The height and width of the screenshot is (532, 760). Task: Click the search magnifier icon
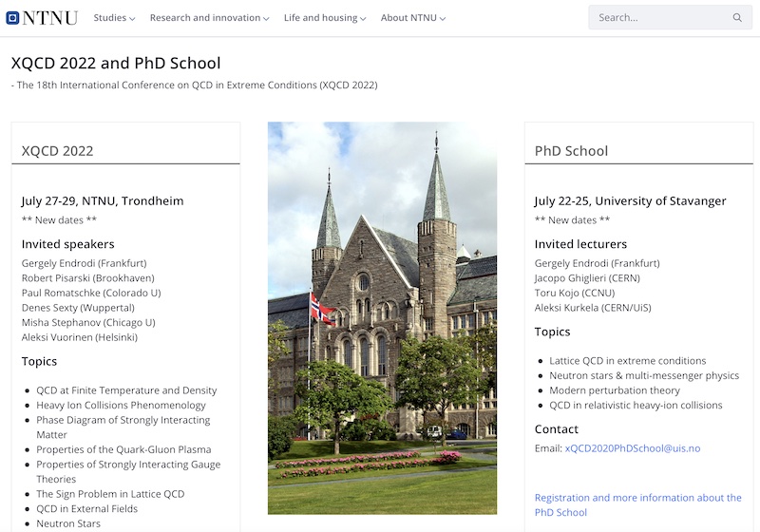pos(737,17)
